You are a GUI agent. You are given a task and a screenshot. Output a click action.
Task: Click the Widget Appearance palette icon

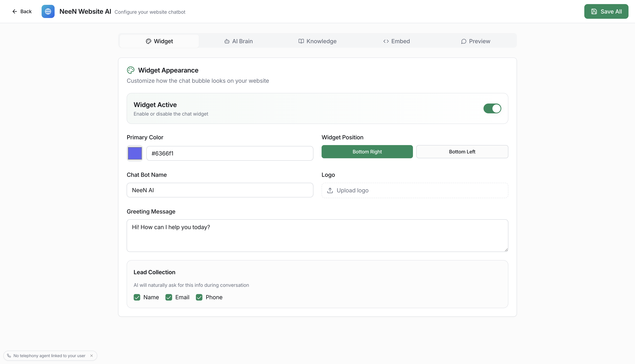click(x=131, y=70)
